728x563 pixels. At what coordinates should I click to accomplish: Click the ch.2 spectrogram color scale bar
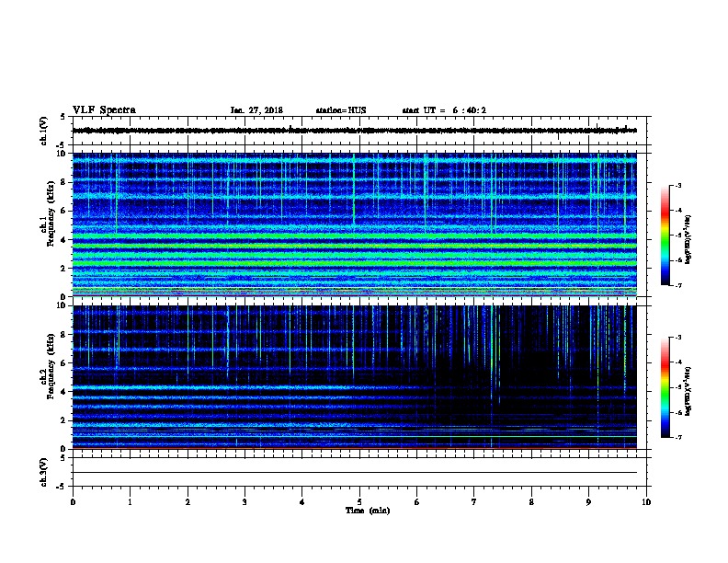(x=665, y=387)
